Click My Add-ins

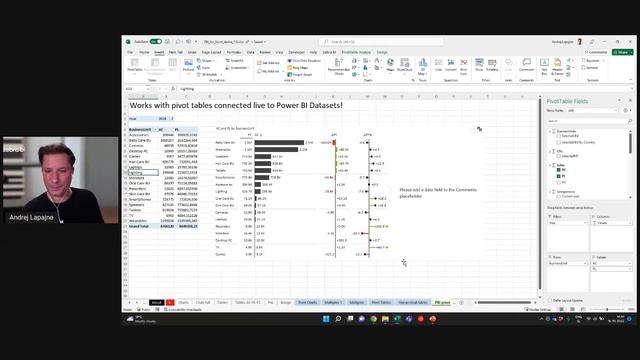(269, 71)
